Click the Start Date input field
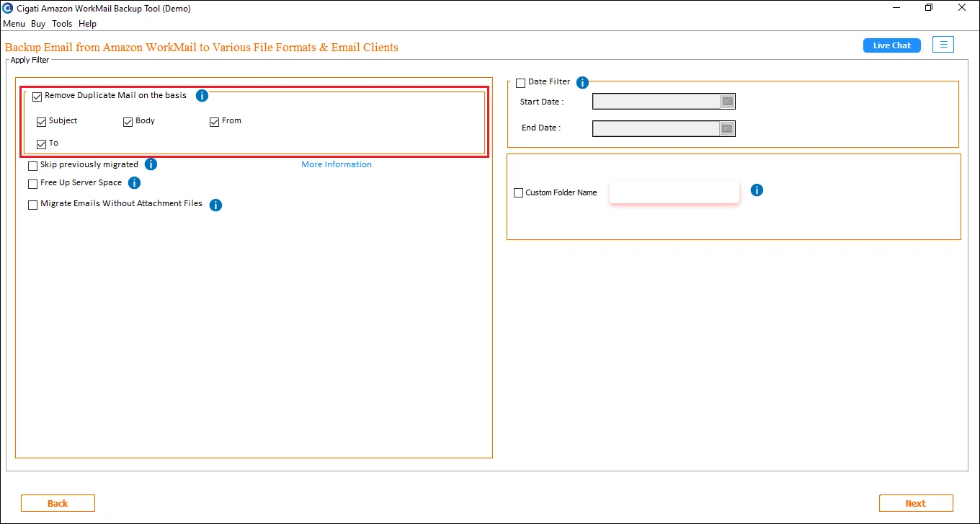 click(x=656, y=102)
